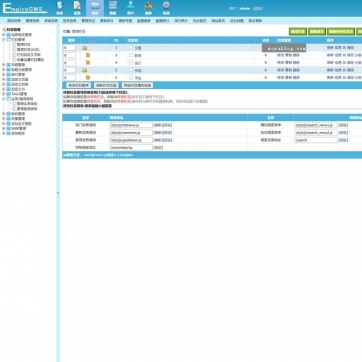Open 后台首页 in the submenu bar
362x362 pixels.
click(199, 21)
